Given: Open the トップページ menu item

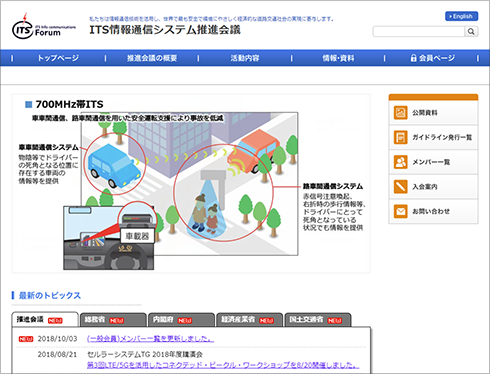Looking at the screenshot, I should click(58, 58).
